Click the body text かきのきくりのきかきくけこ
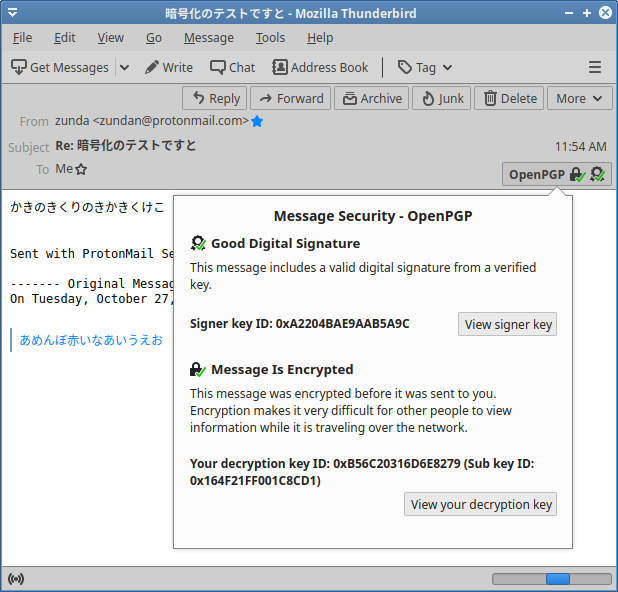 (87, 207)
